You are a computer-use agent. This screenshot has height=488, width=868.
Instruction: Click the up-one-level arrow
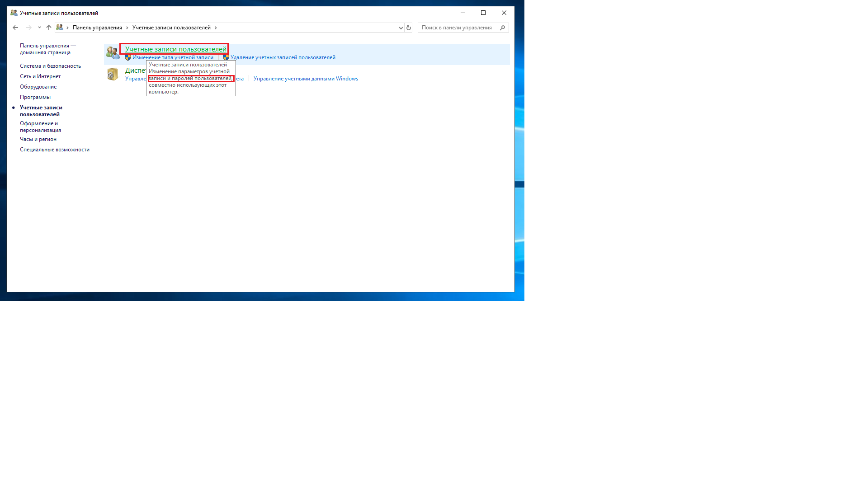click(x=49, y=28)
